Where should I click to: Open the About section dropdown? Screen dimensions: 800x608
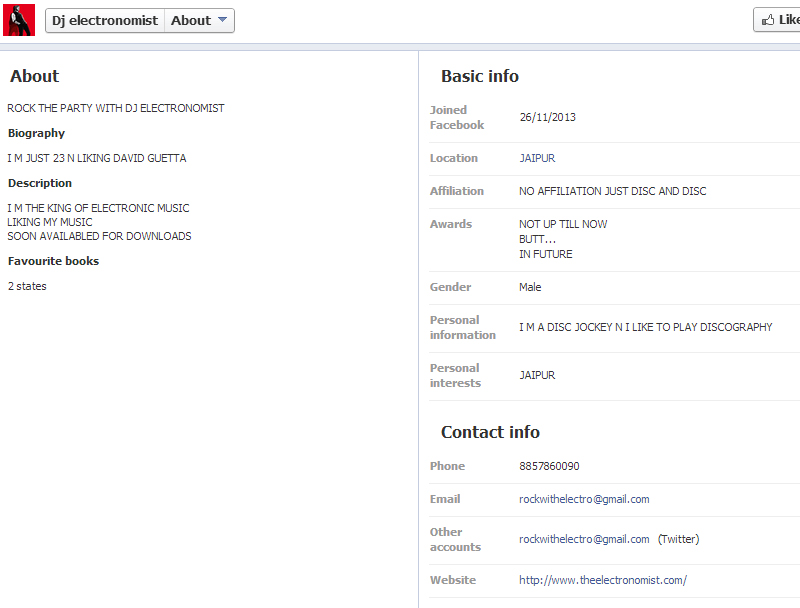click(200, 20)
